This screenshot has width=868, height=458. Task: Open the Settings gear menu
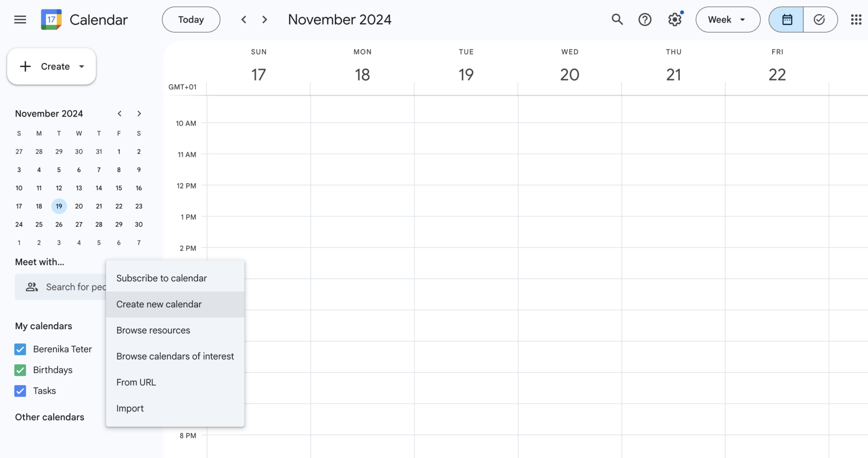point(674,20)
